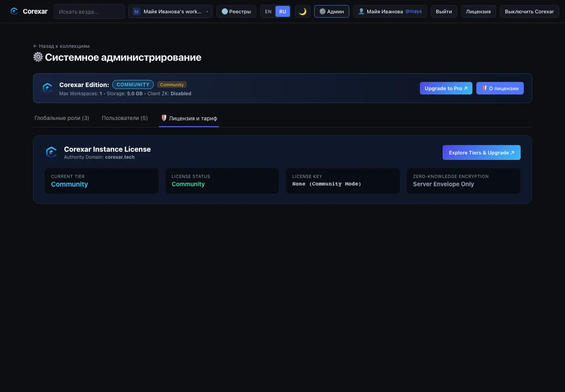565x392 pixels.
Task: Click the Corexar Instance License icon
Action: click(x=51, y=152)
